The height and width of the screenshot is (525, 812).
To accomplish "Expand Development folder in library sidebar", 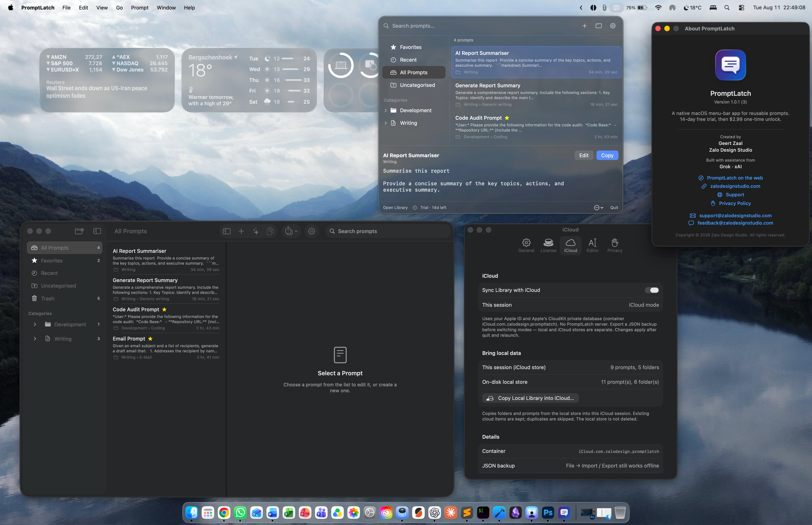I will (35, 325).
